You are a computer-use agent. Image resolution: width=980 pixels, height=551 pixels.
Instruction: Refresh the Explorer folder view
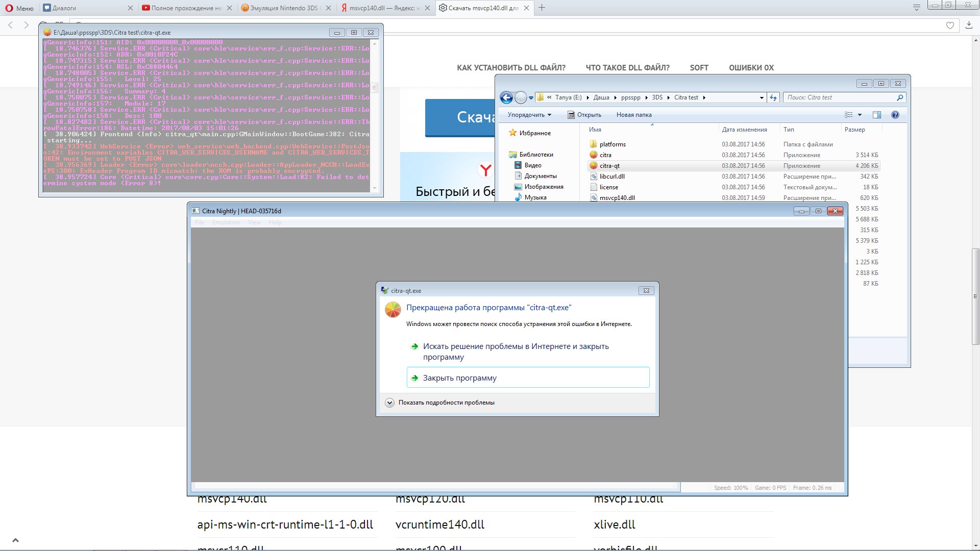click(x=773, y=97)
